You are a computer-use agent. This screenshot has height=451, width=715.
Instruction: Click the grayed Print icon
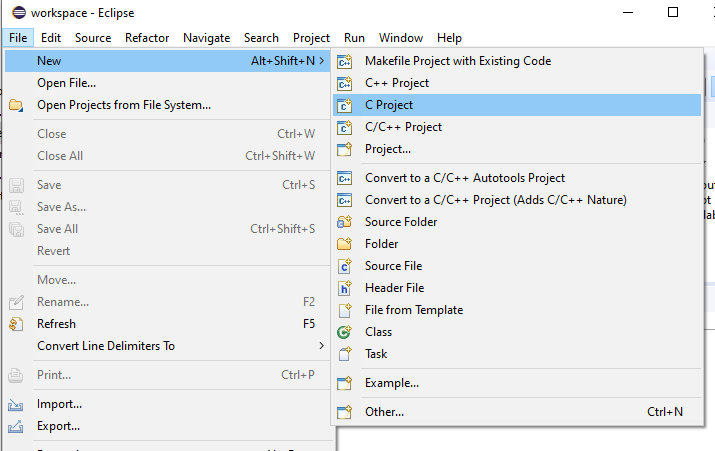click(x=16, y=375)
